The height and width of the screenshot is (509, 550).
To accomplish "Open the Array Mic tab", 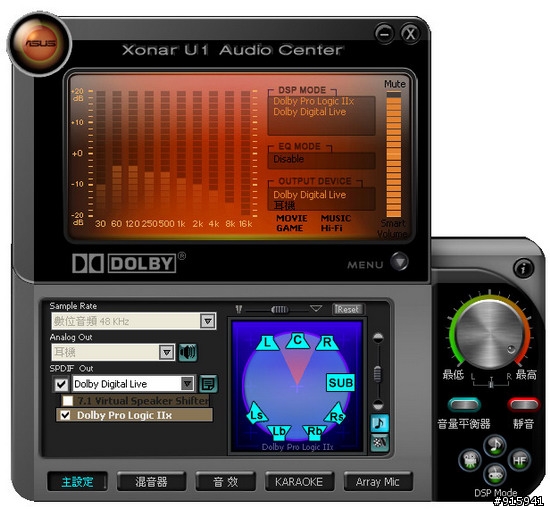I will pos(377,482).
